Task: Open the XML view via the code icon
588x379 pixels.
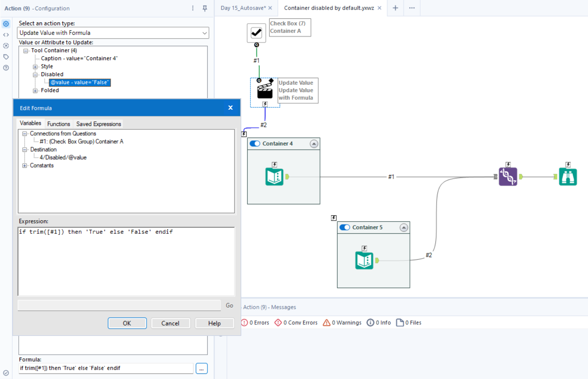Action: tap(6, 35)
